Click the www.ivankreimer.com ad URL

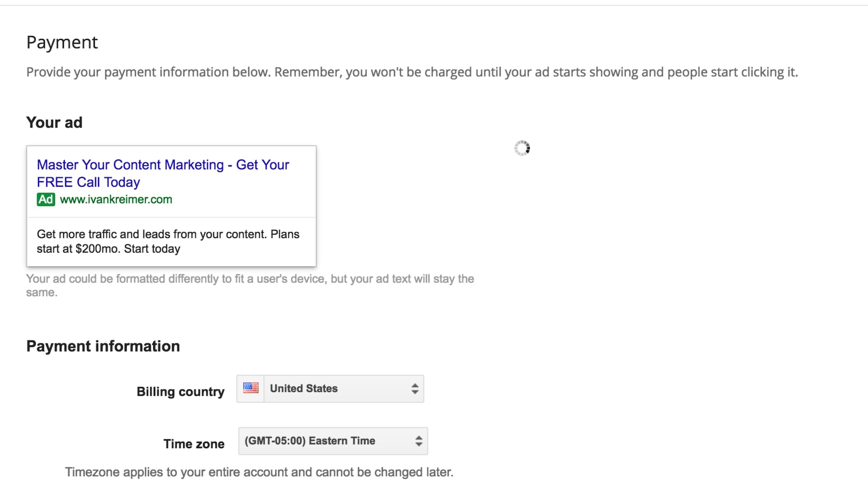(116, 199)
